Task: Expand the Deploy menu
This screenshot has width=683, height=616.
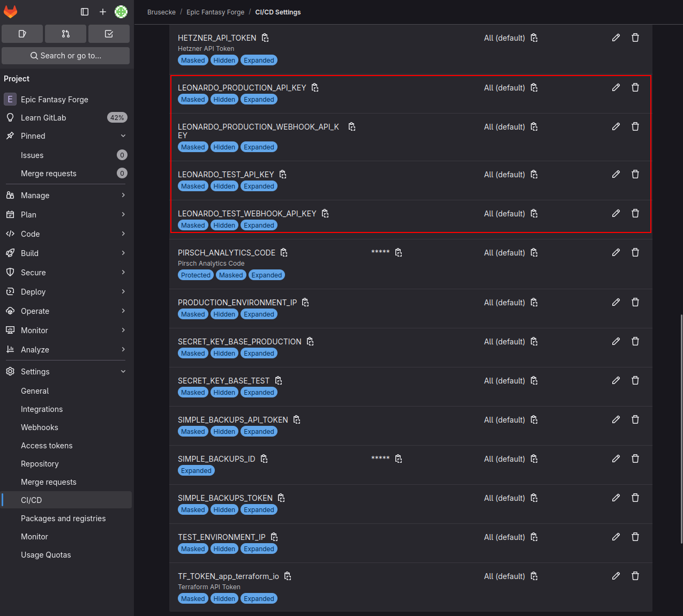Action: (66, 292)
